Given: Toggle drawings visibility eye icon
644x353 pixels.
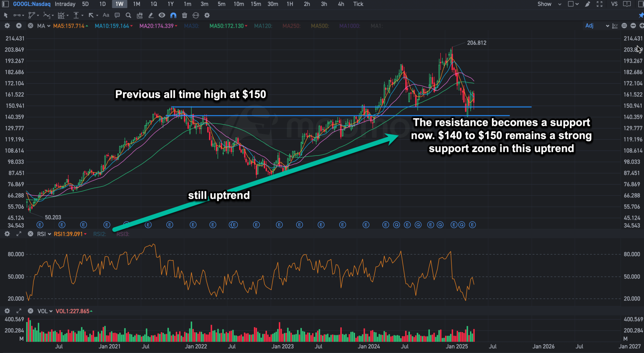Looking at the screenshot, I should (162, 15).
